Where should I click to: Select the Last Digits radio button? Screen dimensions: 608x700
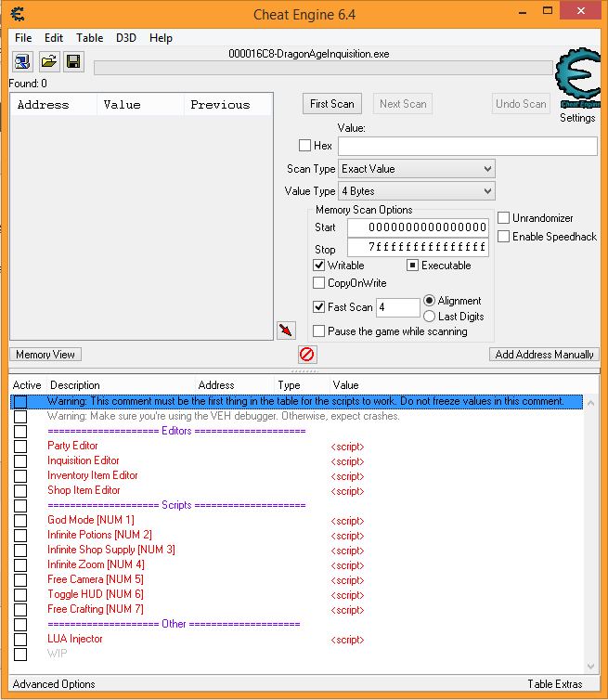click(x=429, y=316)
